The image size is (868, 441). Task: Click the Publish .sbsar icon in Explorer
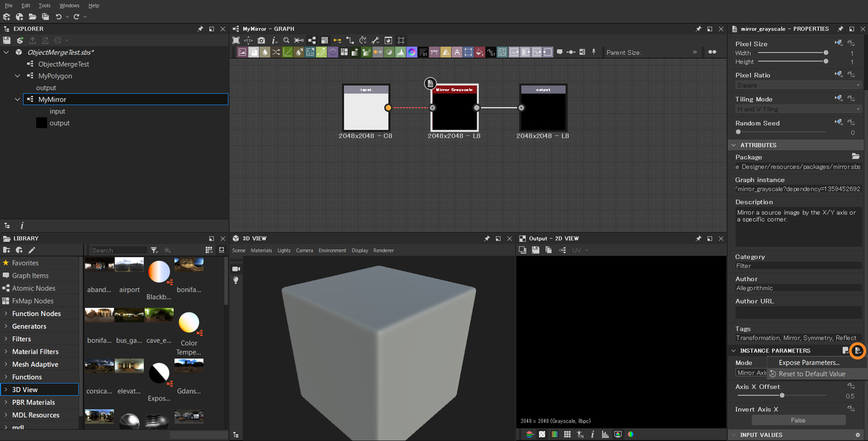click(x=20, y=41)
